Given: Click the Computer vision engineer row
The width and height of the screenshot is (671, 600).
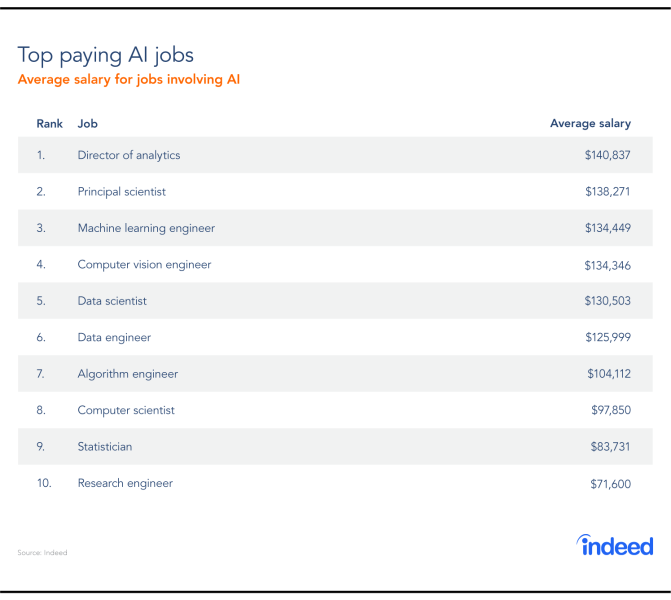Looking at the screenshot, I should pos(335,264).
